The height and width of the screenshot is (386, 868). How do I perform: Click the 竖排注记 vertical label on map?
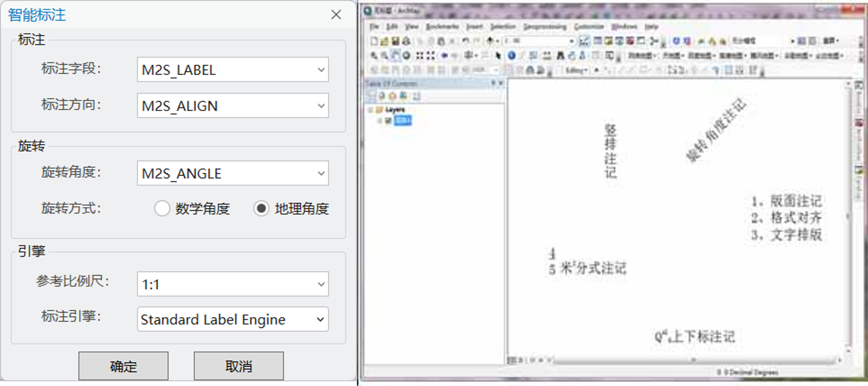tap(610, 151)
